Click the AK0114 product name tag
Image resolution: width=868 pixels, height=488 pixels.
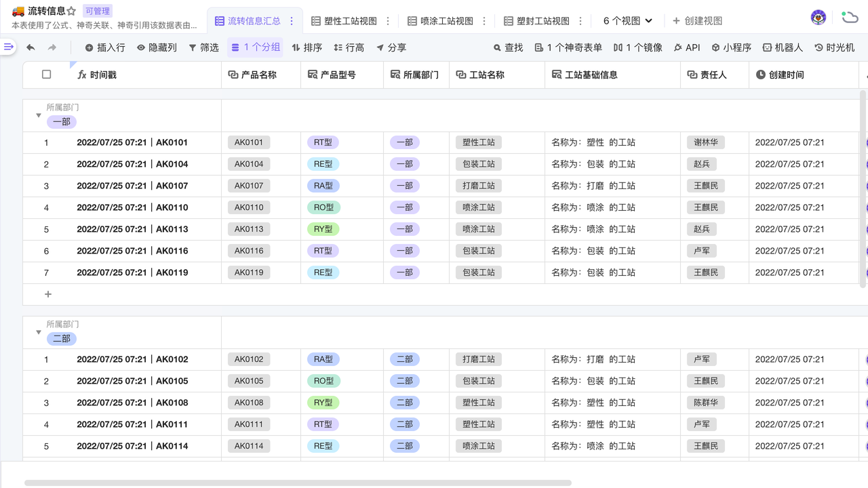(249, 446)
